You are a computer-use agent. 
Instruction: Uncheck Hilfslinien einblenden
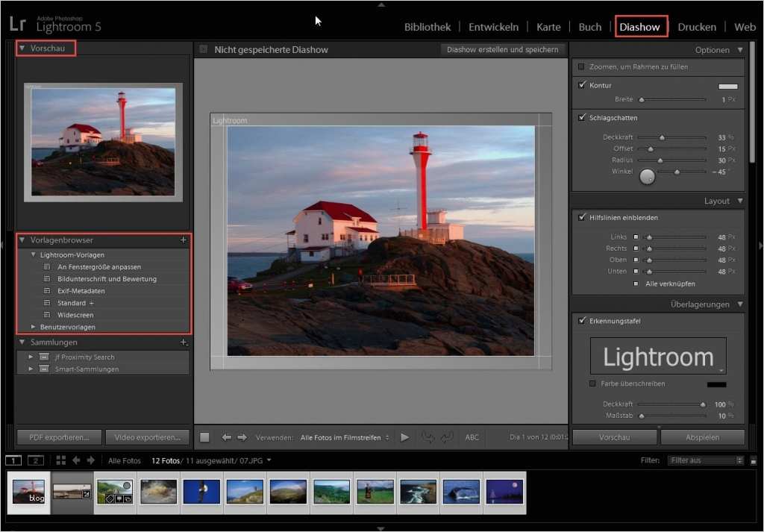580,217
